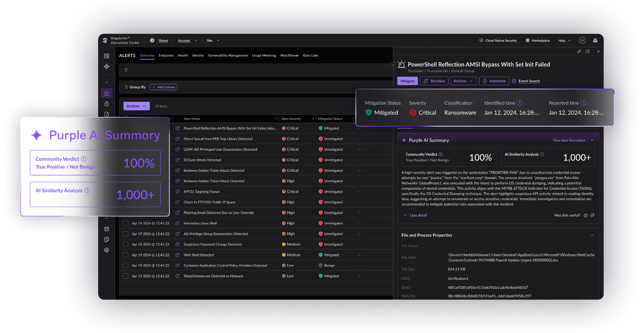
Task: Open DCSync Attack Detected external link icon
Action: [x=178, y=160]
